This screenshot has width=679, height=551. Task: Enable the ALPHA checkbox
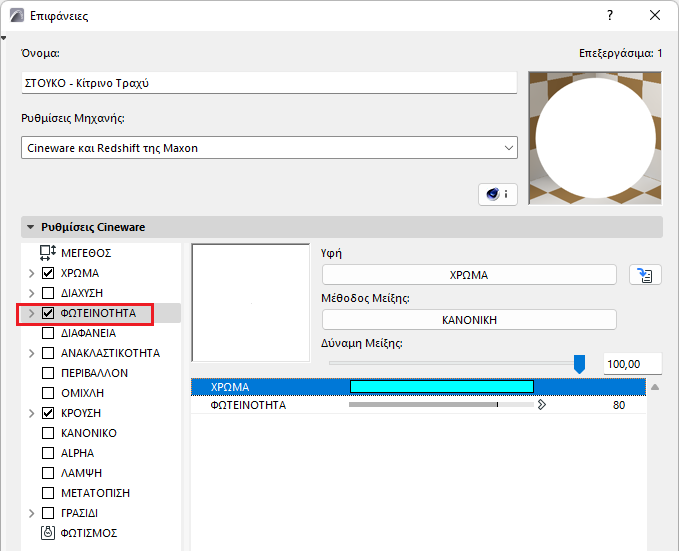coord(48,453)
